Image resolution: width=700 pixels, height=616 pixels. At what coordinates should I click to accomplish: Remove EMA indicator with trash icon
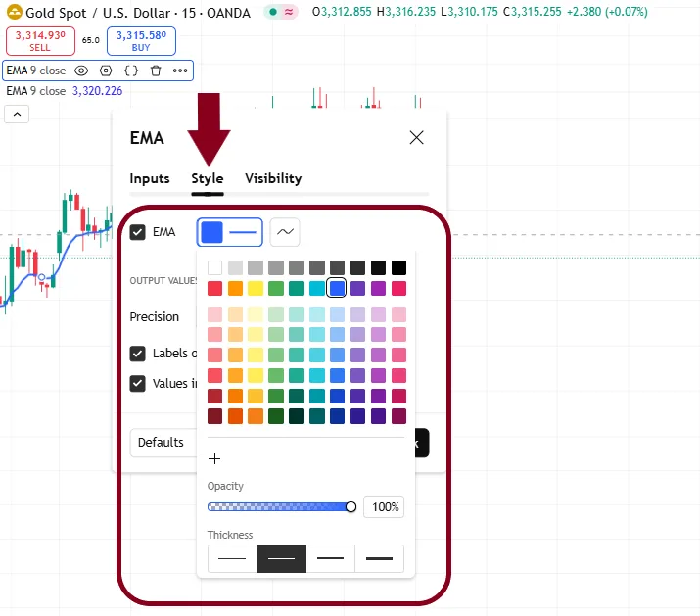(155, 71)
